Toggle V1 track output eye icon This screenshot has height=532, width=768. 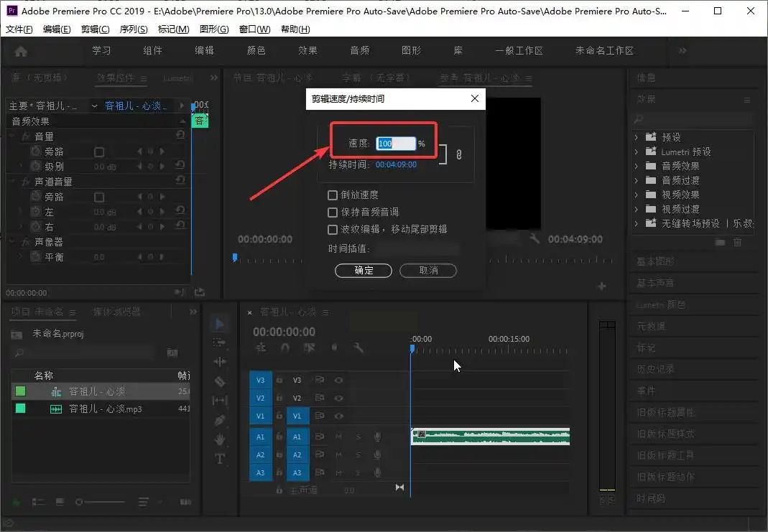pyautogui.click(x=338, y=416)
